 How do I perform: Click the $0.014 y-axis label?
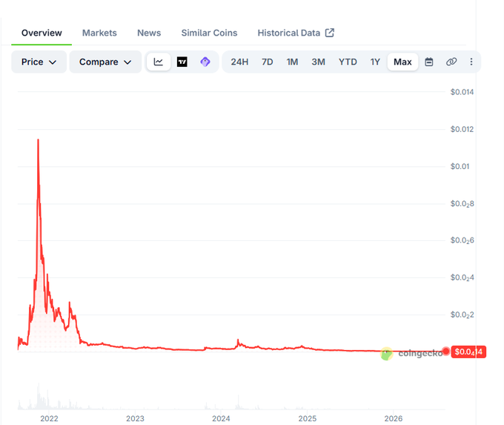tap(462, 92)
